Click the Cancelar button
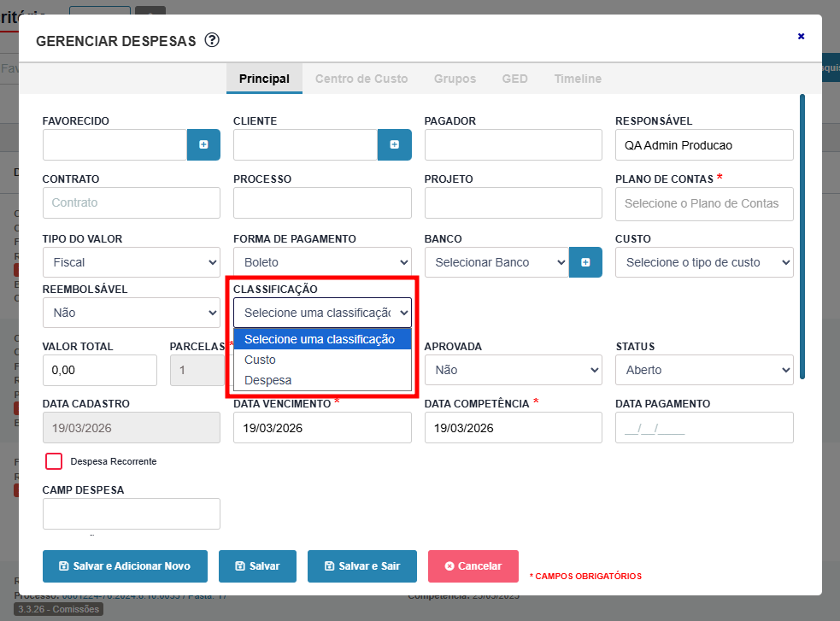Screen dimensions: 840x621 coord(473,566)
